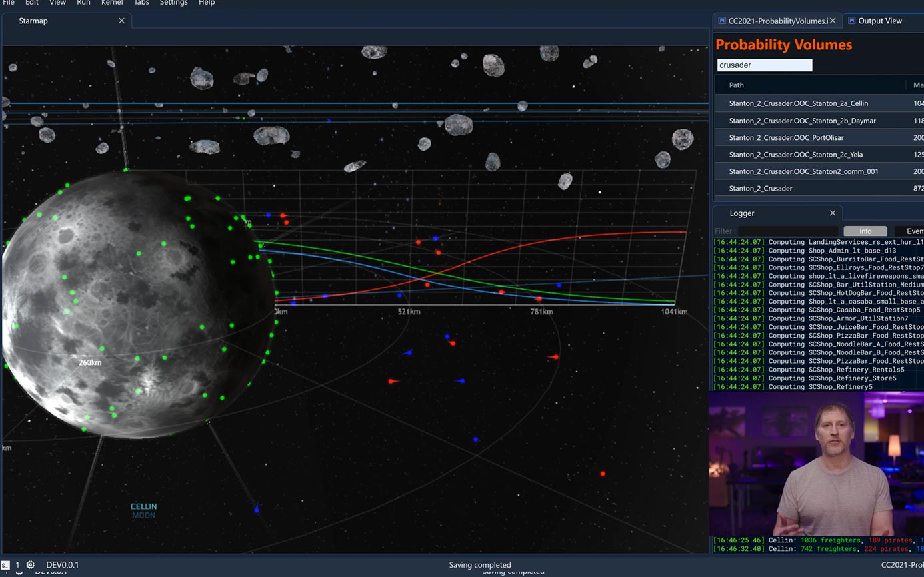Screen dimensions: 924x577
Task: Click the CELLIN MOON label in Starmap
Action: click(x=143, y=510)
